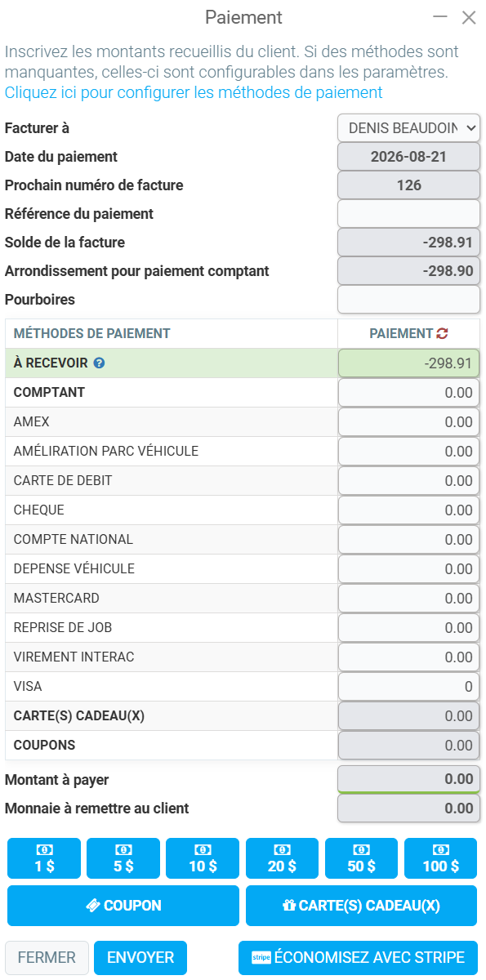The width and height of the screenshot is (486, 980).
Task: Click the FERMER button
Action: point(47,958)
